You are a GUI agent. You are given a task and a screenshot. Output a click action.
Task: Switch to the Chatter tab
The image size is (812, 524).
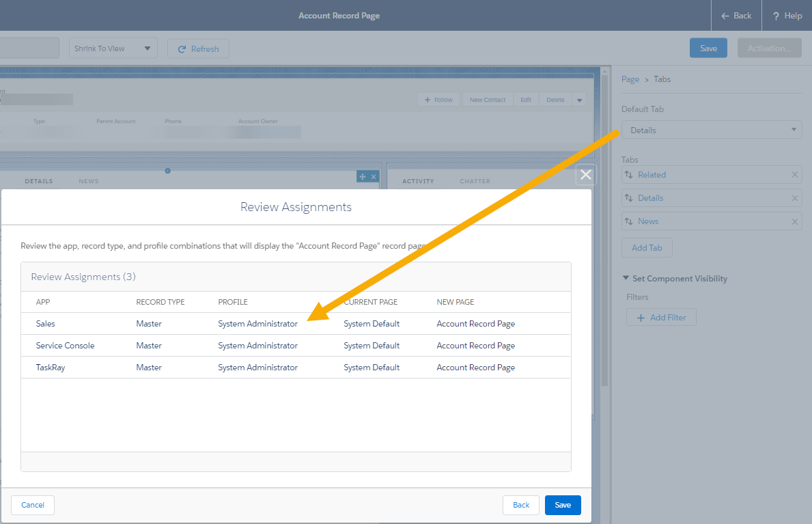tap(475, 181)
